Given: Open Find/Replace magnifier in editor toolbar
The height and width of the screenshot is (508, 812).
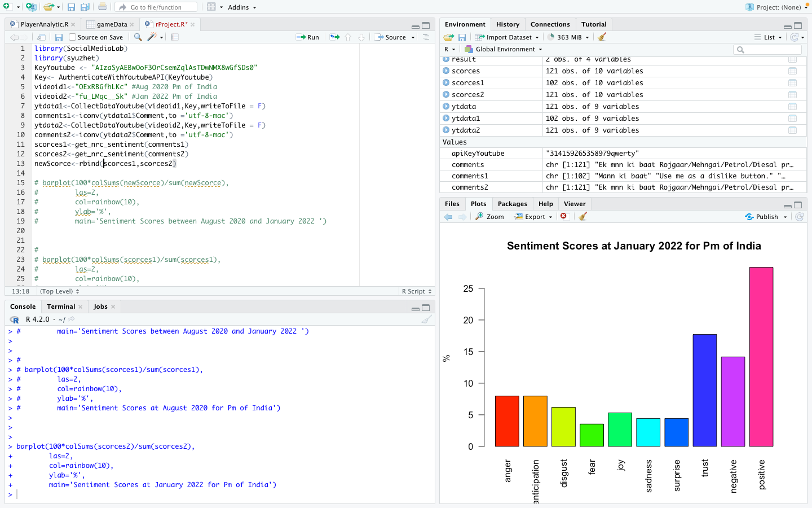Looking at the screenshot, I should 138,37.
